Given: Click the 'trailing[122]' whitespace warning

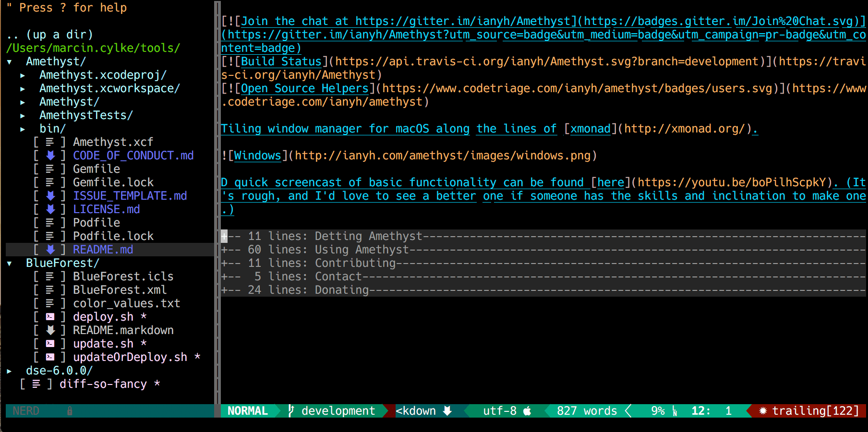Looking at the screenshot, I should click(x=815, y=411).
